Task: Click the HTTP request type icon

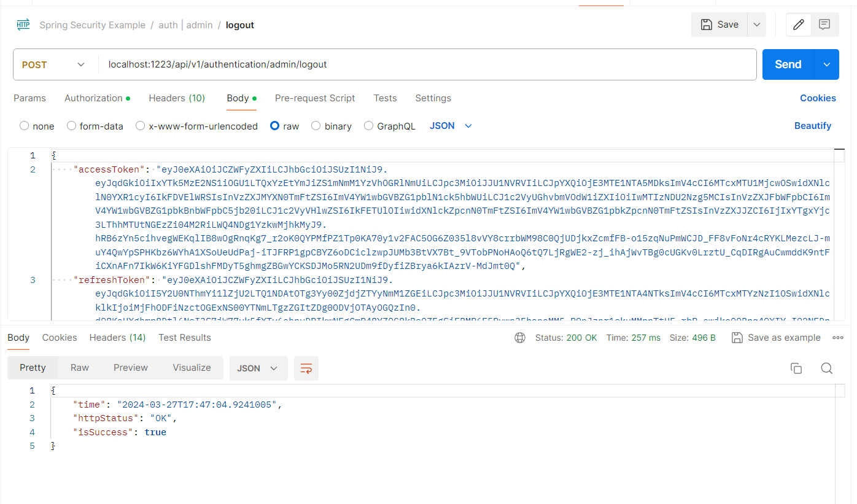Action: click(23, 25)
